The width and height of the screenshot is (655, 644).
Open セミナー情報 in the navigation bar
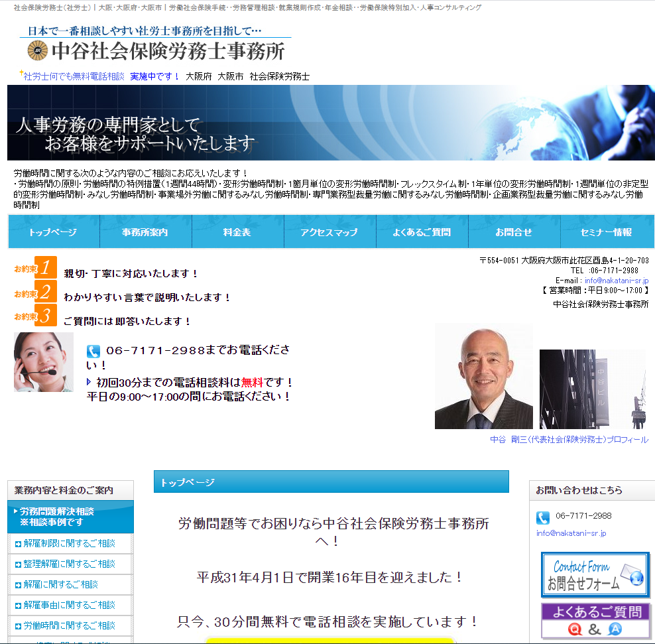606,232
